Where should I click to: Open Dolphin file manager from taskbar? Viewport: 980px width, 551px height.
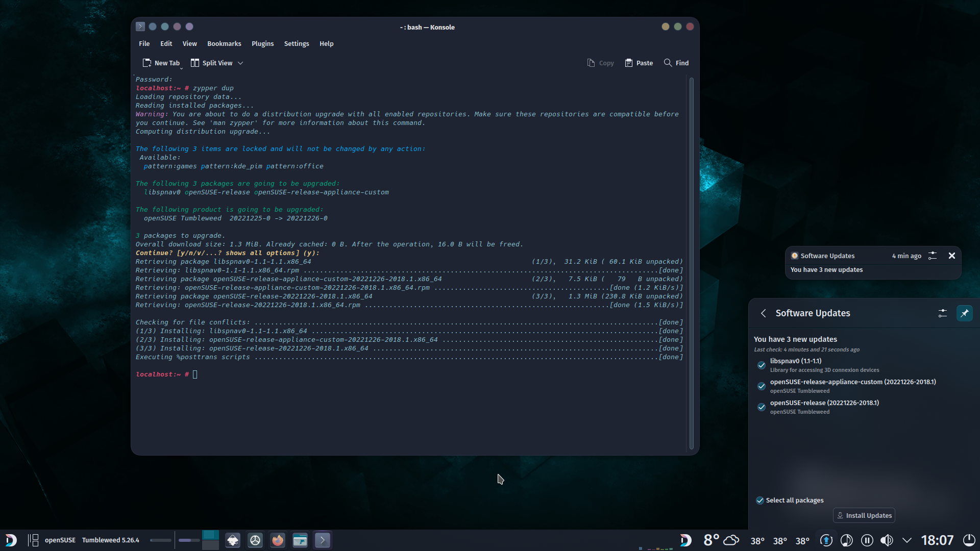point(300,540)
